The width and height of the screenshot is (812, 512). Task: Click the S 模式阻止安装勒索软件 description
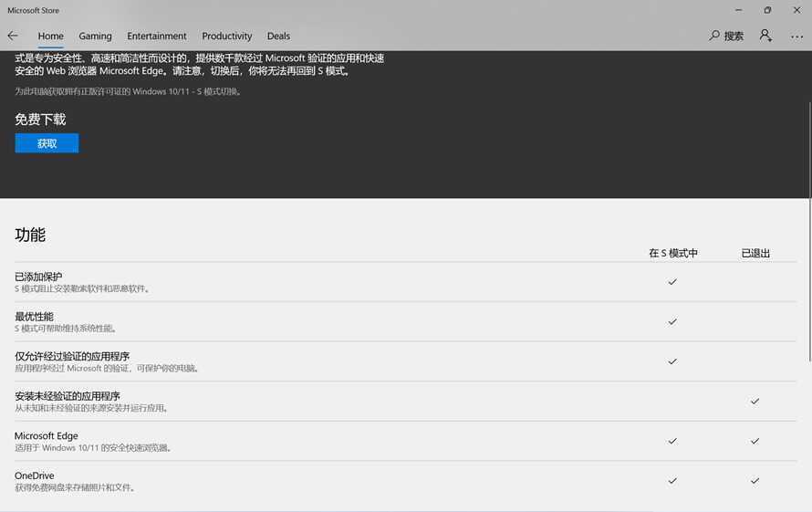pyautogui.click(x=82, y=288)
